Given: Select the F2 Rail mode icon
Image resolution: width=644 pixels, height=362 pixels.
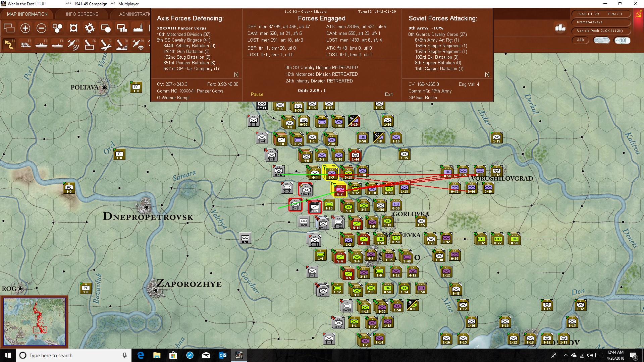Looking at the screenshot, I should [25, 44].
